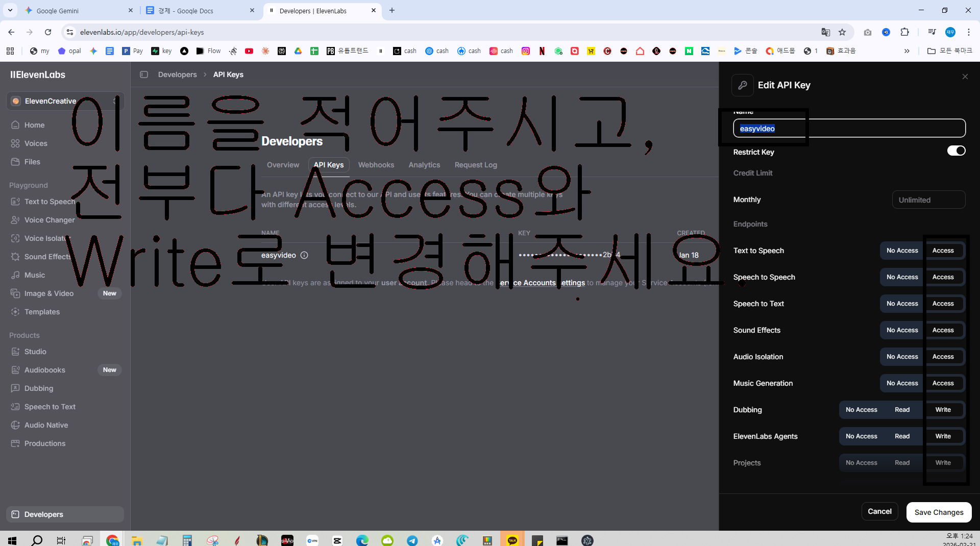Image resolution: width=980 pixels, height=546 pixels.
Task: Go to Developers breadcrumb link
Action: pyautogui.click(x=177, y=75)
